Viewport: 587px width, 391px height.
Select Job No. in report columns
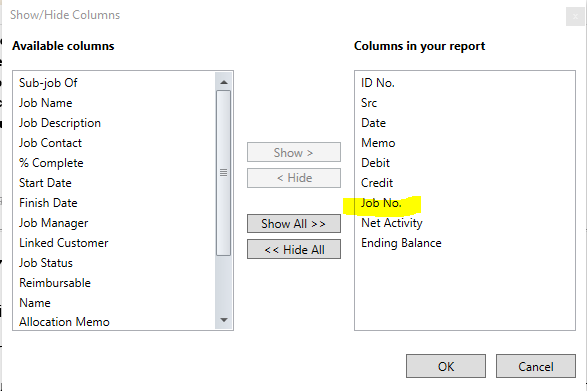pos(381,203)
